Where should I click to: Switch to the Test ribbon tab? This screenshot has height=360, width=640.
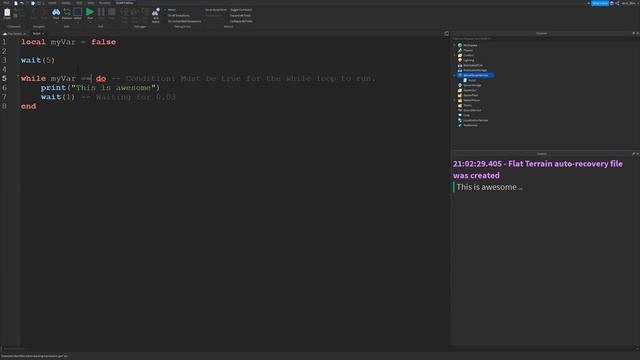(x=79, y=3)
